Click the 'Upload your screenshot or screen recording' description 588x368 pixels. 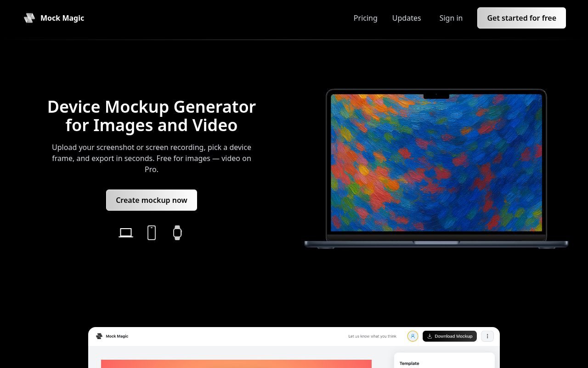[x=152, y=158]
